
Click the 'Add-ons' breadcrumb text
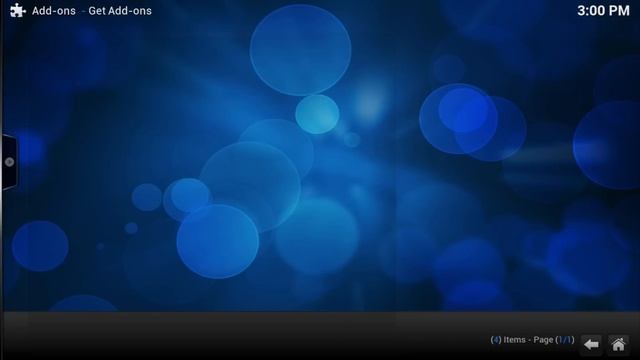point(54,11)
